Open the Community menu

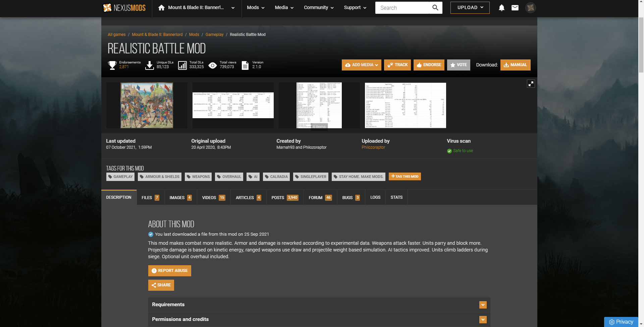tap(319, 8)
